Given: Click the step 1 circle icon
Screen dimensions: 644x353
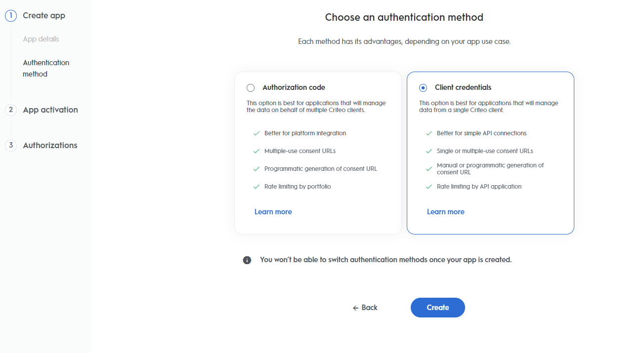Looking at the screenshot, I should tap(11, 16).
